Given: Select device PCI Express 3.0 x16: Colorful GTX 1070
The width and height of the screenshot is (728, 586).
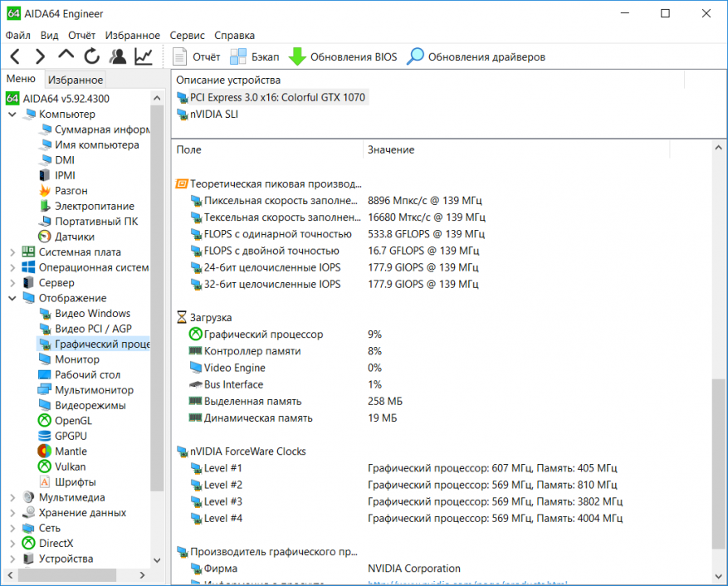Looking at the screenshot, I should pos(271,97).
